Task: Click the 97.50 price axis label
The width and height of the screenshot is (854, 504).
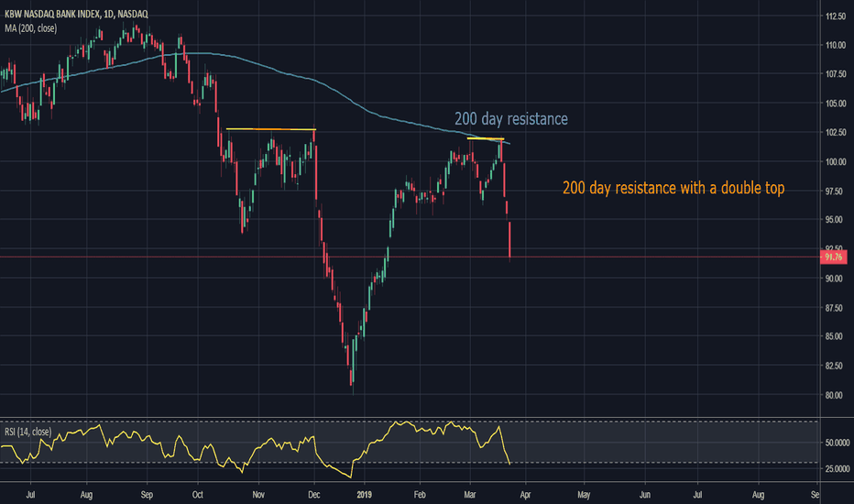Action: pyautogui.click(x=836, y=192)
